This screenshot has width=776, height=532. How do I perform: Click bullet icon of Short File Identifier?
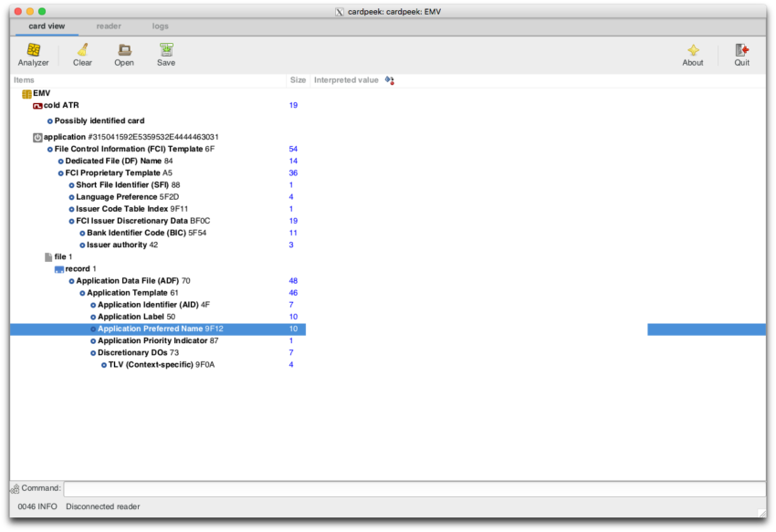71,185
